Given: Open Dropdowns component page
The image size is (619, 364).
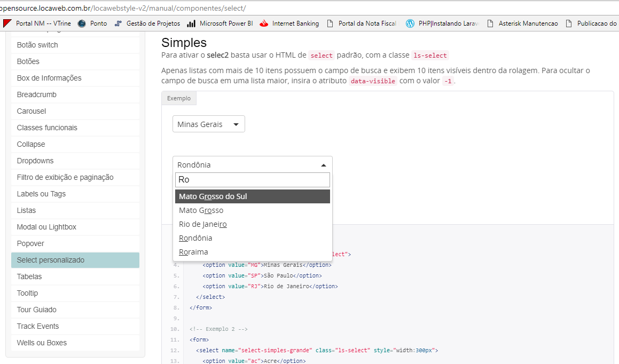Looking at the screenshot, I should click(75, 161).
